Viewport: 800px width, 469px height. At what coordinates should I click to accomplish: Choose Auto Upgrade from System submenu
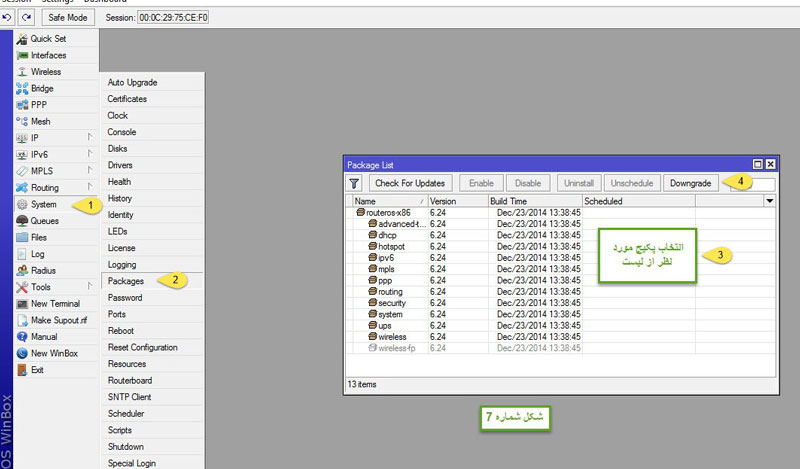pos(152,82)
